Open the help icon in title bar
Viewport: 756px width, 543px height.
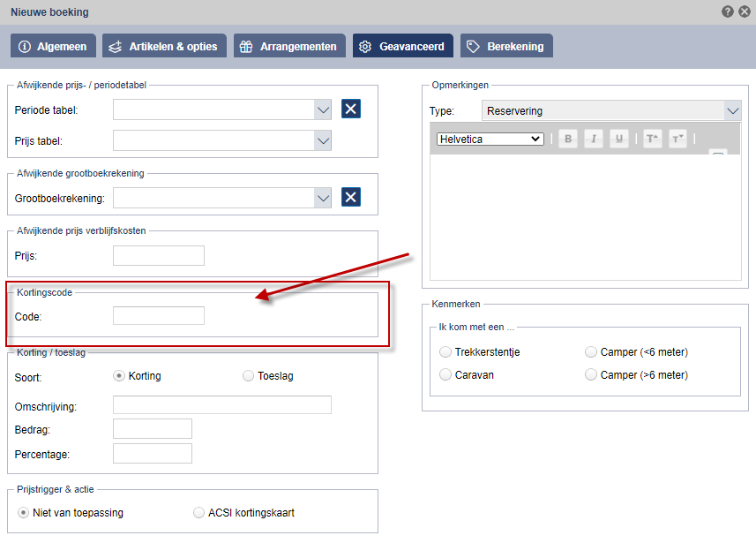pyautogui.click(x=728, y=11)
